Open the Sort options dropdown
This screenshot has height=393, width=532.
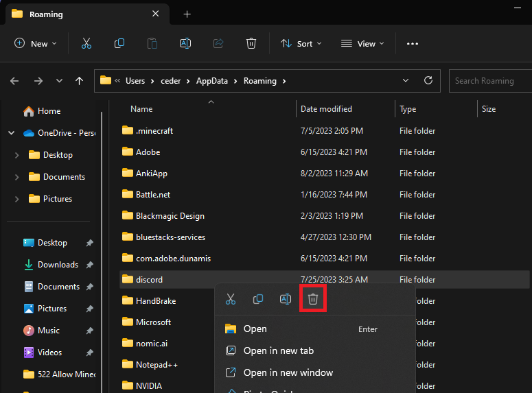(301, 44)
